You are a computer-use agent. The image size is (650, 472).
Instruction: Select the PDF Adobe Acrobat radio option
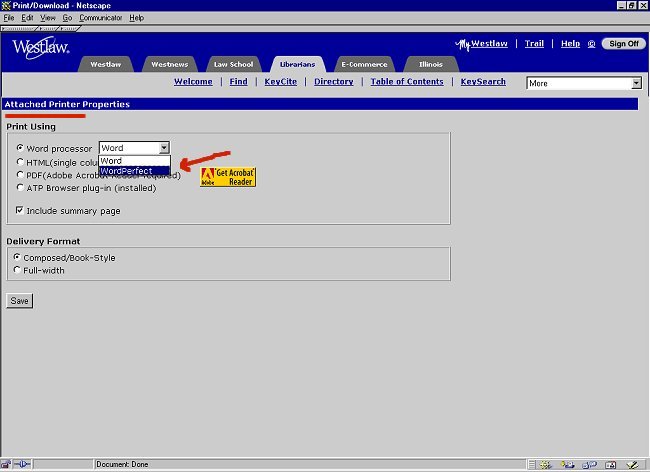pyautogui.click(x=20, y=174)
